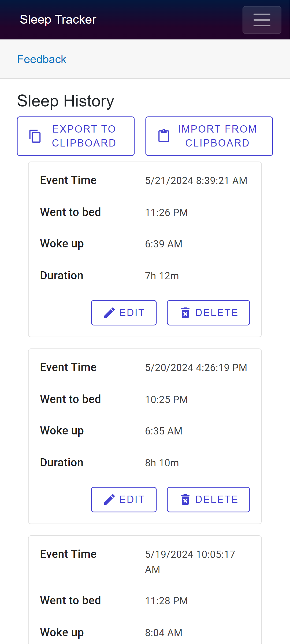This screenshot has height=644, width=290.
Task: Edit the sleep entry from 5/21/2024
Action: [124, 313]
